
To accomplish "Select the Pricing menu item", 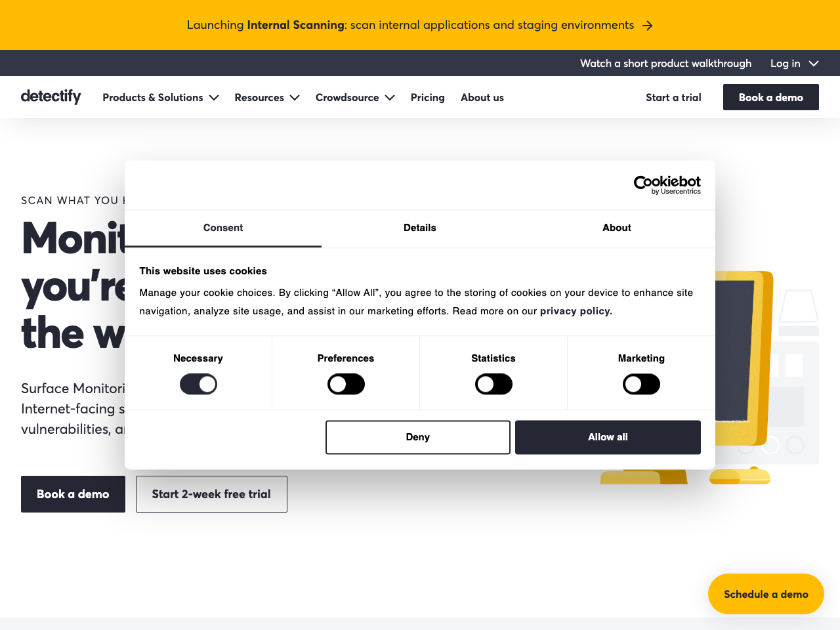I will [x=427, y=97].
